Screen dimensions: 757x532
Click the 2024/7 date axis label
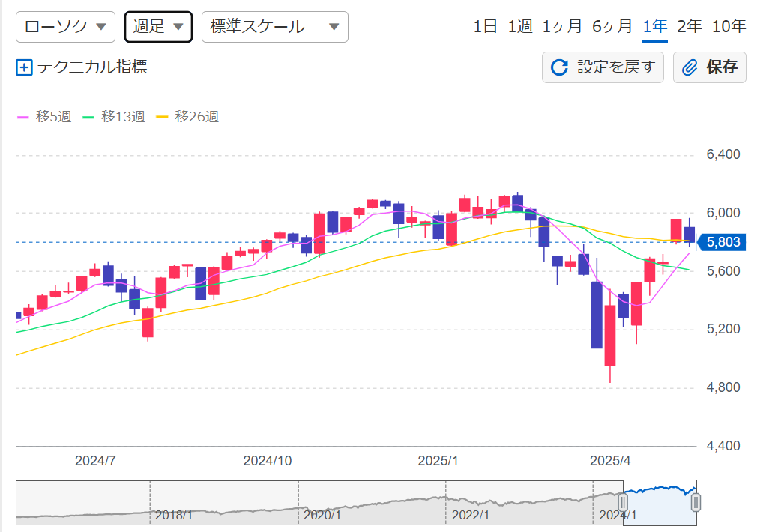[x=95, y=461]
